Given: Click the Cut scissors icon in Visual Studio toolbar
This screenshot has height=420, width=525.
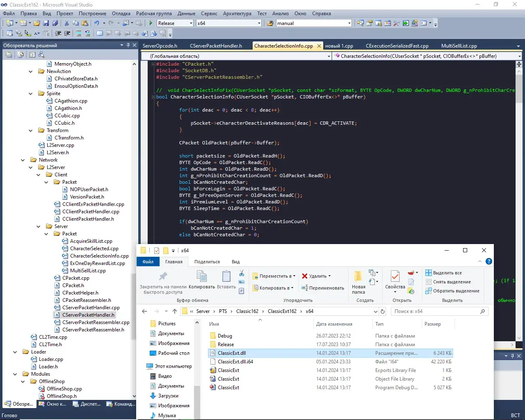Looking at the screenshot, I should pos(66,23).
